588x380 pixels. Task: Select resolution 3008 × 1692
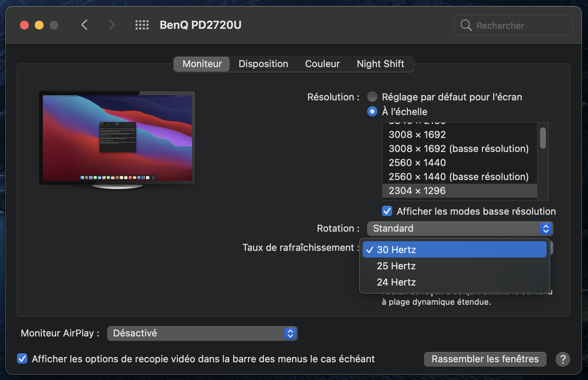pos(459,135)
